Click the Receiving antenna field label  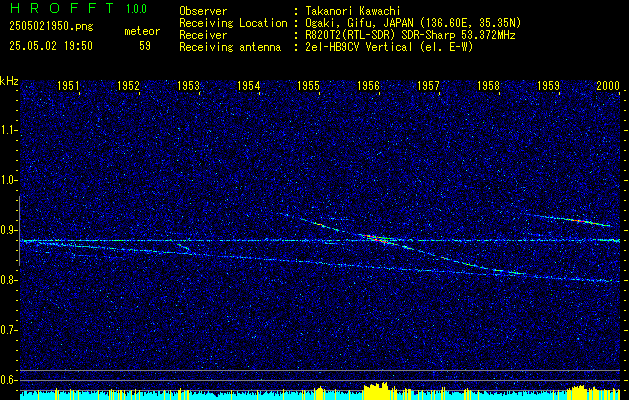(230, 47)
